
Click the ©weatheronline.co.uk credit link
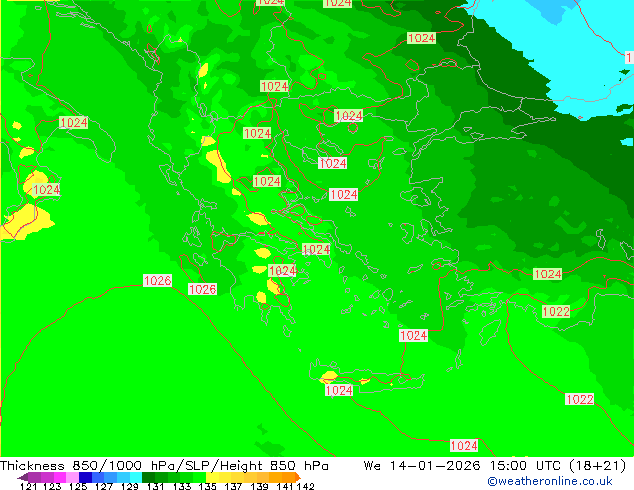(x=549, y=481)
